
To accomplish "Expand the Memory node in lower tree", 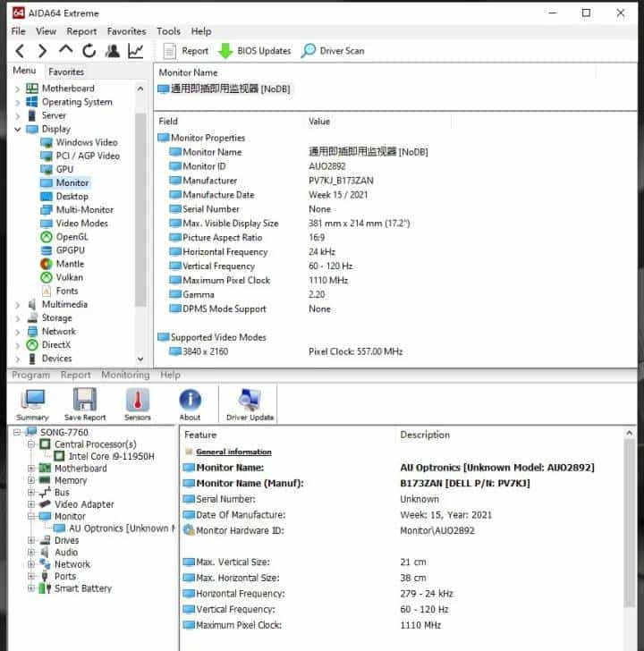I will (31, 480).
